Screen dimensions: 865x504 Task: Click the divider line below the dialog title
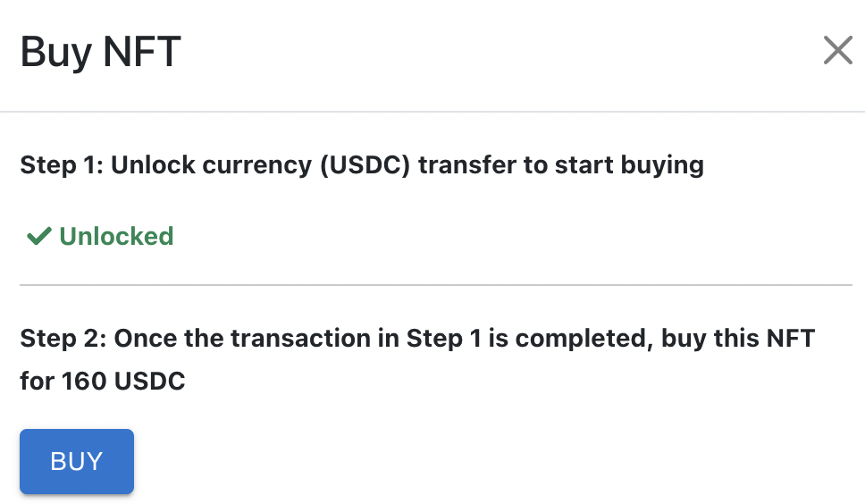pyautogui.click(x=432, y=112)
